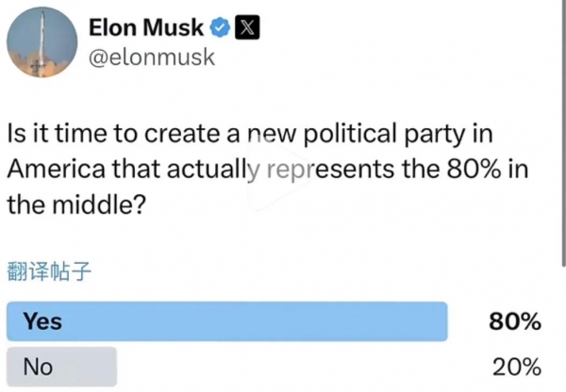This screenshot has width=566, height=392.
Task: Click the blue verified checkmark badge
Action: 220,27
